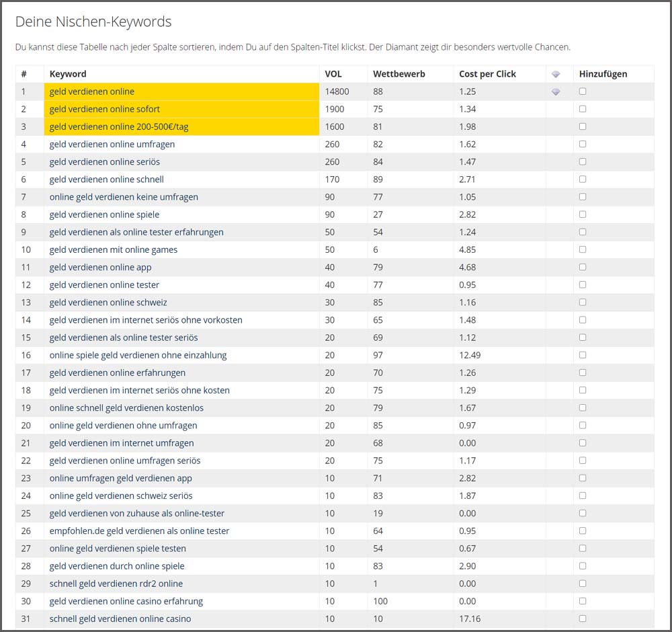Mark checkbox for 'schnell geld verdienen rdr2 online'

[x=583, y=584]
